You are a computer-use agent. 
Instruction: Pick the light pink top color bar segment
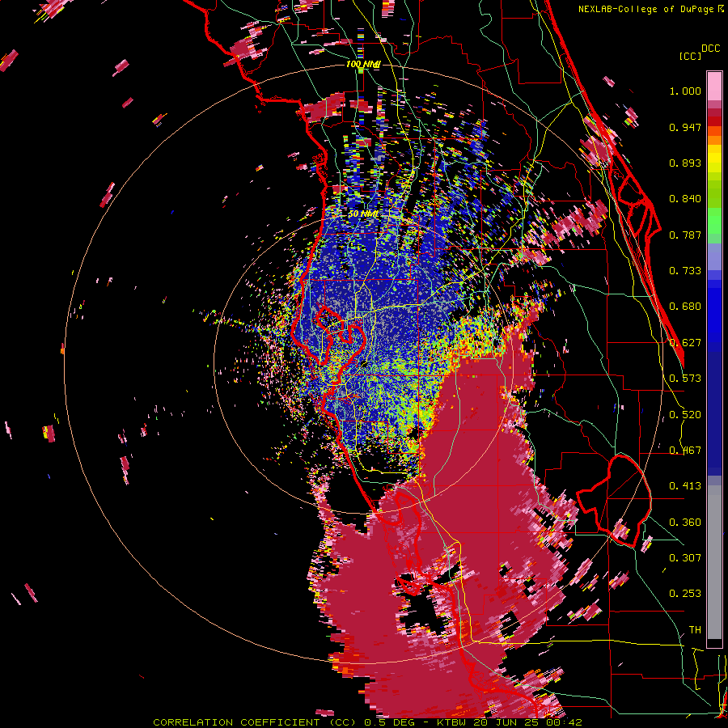tap(714, 87)
